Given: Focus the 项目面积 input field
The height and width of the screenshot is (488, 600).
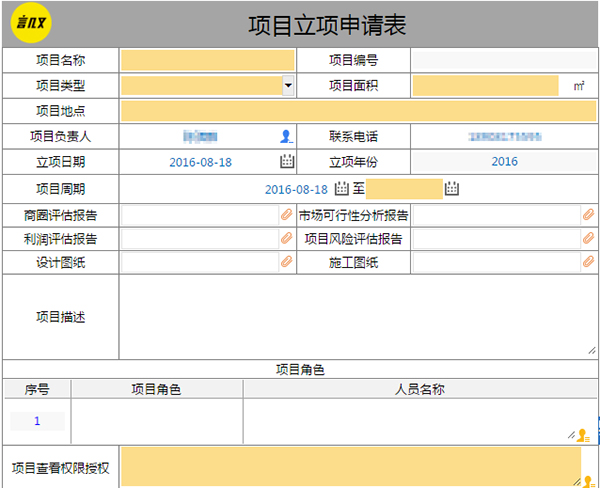Looking at the screenshot, I should pos(486,86).
